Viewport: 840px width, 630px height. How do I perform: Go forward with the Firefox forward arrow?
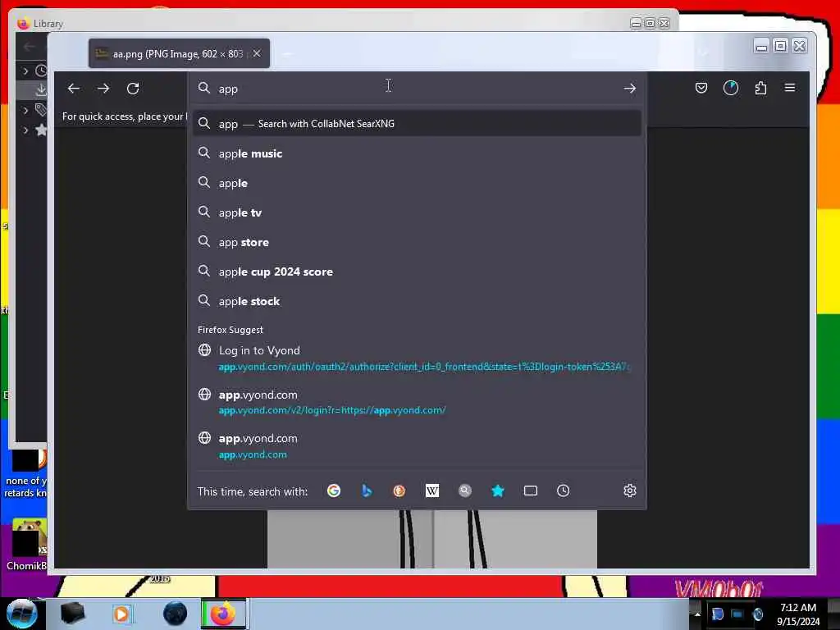point(103,89)
